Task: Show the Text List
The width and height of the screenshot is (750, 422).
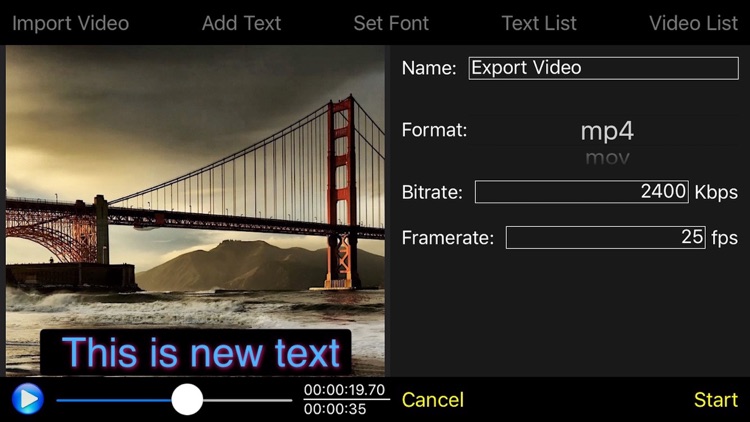Action: (539, 23)
